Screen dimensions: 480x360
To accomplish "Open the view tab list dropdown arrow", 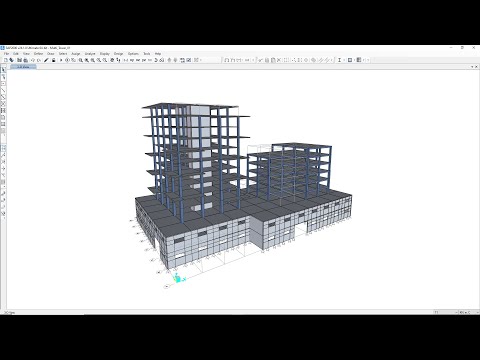I will (x=472, y=67).
